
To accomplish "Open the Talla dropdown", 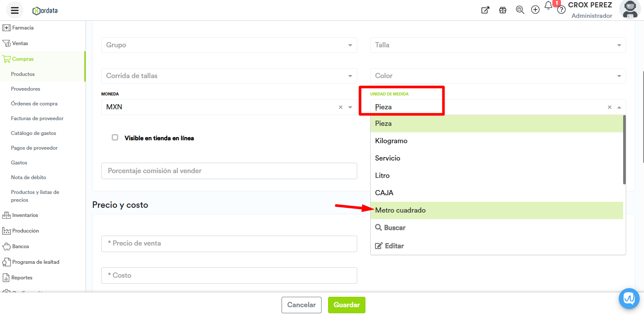I will (498, 45).
